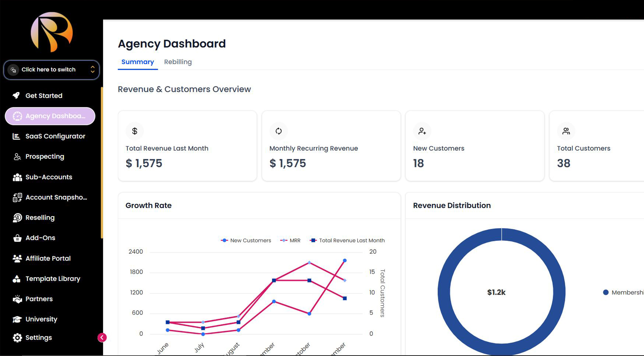644x356 pixels.
Task: Click the Prospecting person-search icon
Action: (x=17, y=157)
